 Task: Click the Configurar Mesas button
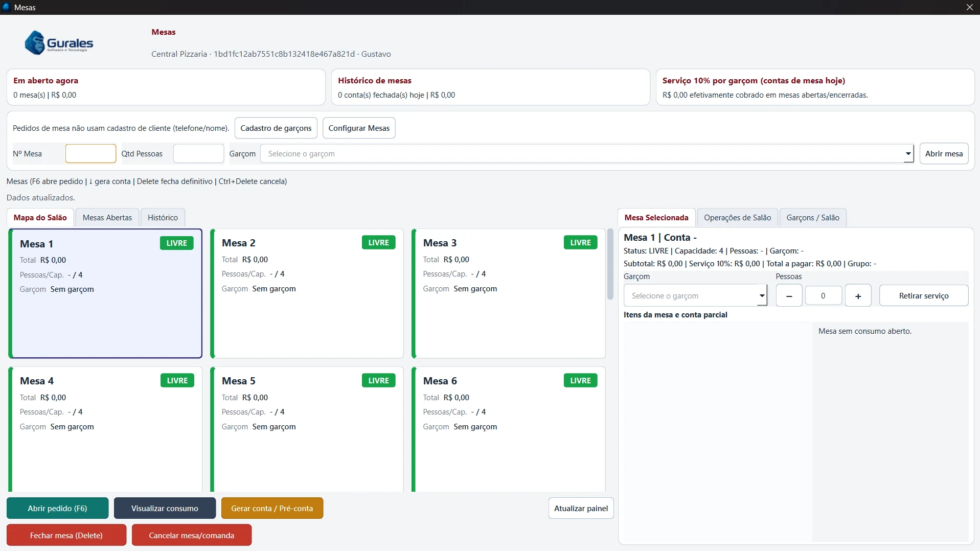[x=359, y=128]
